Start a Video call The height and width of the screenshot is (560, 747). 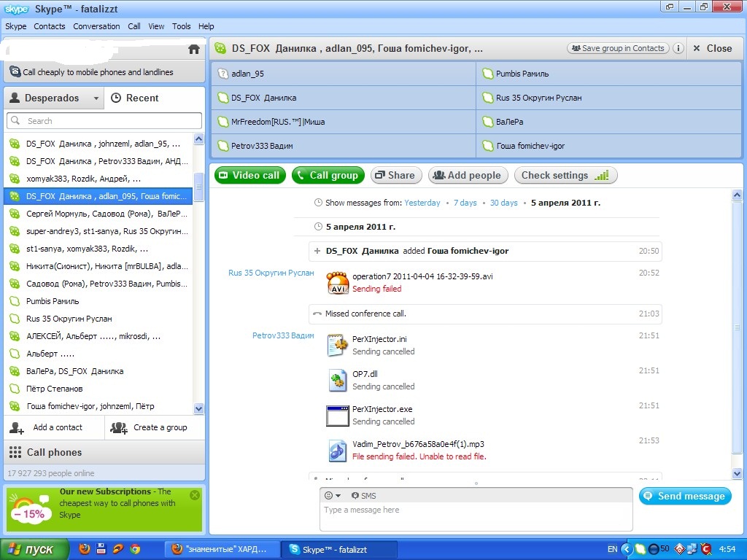coord(250,175)
